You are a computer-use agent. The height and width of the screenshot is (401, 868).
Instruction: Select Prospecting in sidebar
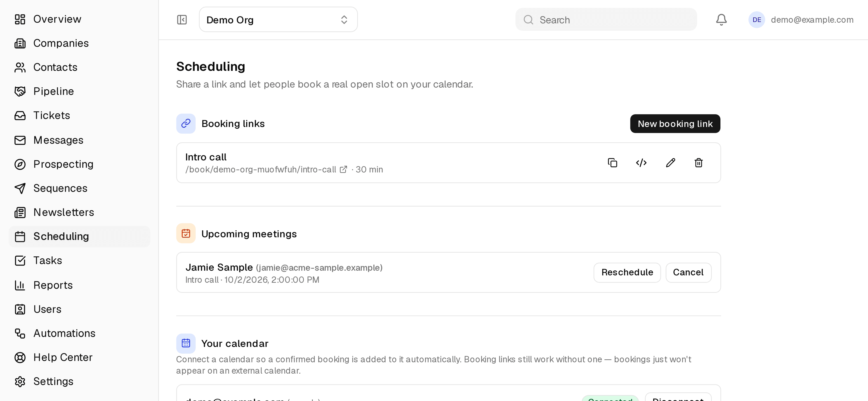point(80,164)
